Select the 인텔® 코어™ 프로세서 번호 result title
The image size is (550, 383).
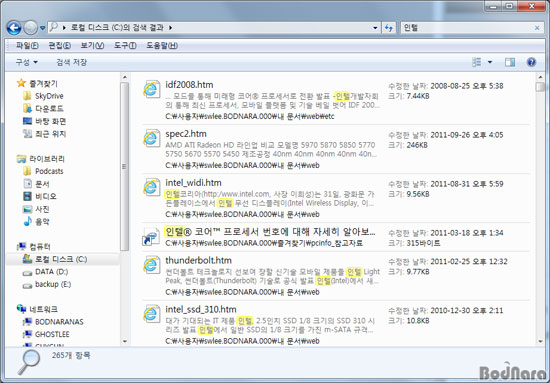tap(270, 231)
